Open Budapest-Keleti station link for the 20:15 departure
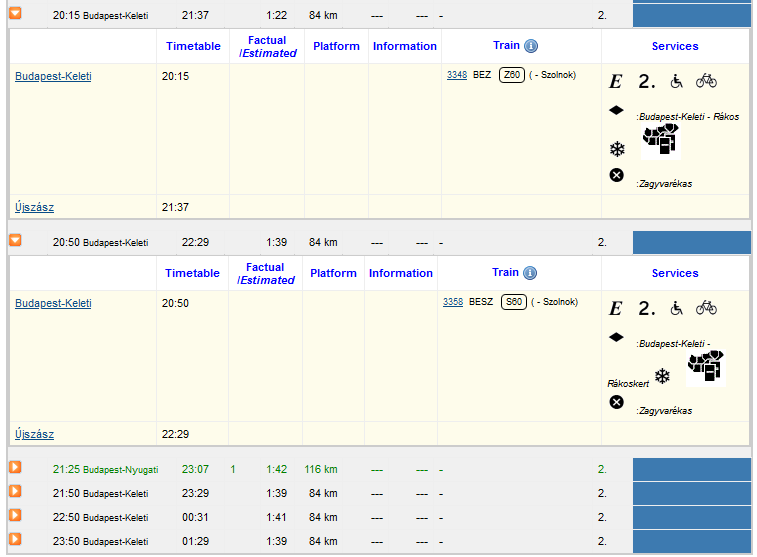 53,76
